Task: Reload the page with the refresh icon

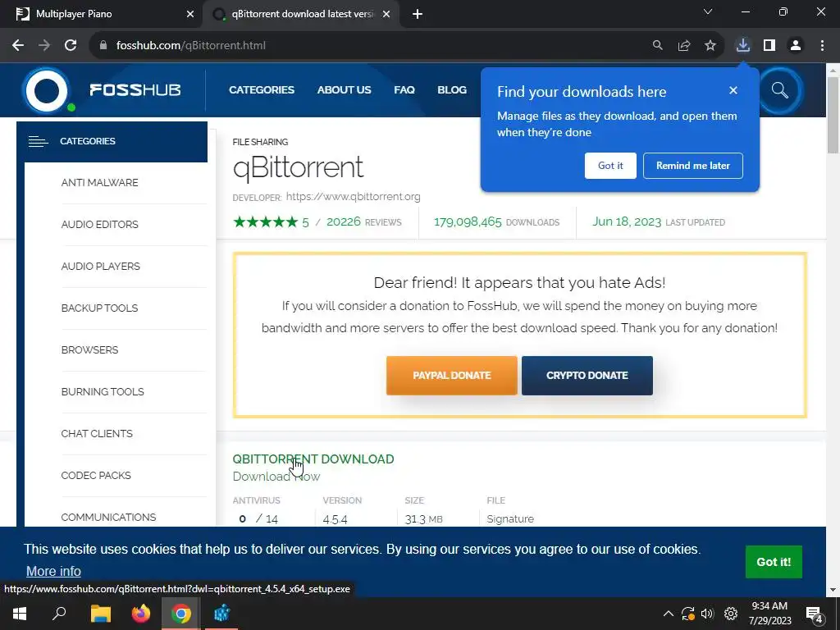Action: [71, 46]
